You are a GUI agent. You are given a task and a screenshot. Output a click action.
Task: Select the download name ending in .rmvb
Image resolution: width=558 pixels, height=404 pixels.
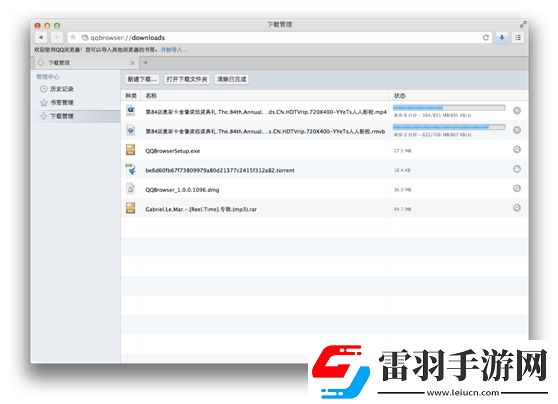(x=265, y=131)
